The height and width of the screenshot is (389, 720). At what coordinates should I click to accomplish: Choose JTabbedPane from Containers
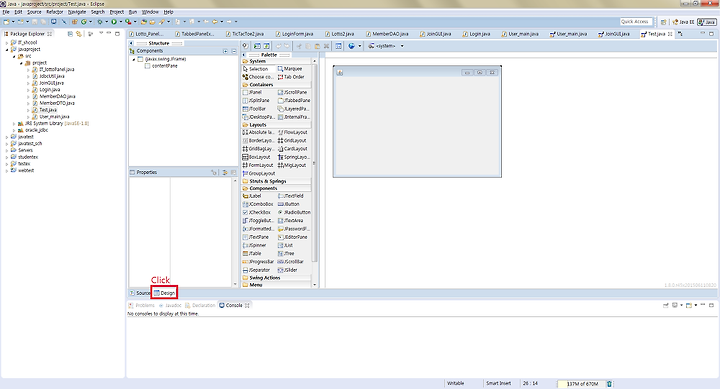coord(294,101)
